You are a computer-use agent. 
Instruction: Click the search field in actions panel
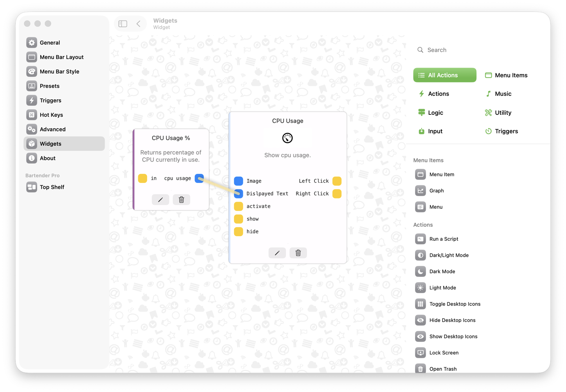[x=478, y=50]
